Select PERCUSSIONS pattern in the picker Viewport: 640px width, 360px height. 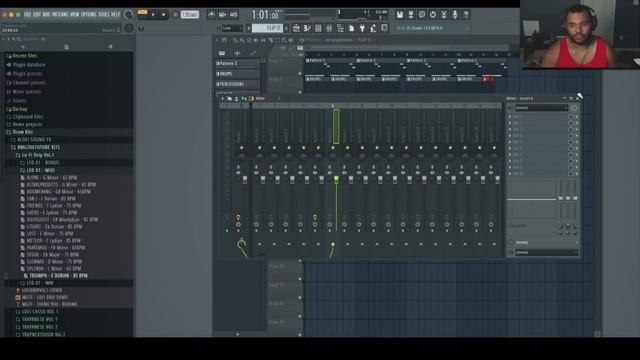238,84
